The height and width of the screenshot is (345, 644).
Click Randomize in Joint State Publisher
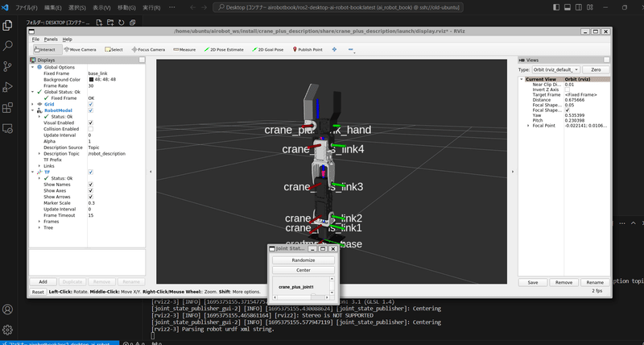(x=303, y=260)
